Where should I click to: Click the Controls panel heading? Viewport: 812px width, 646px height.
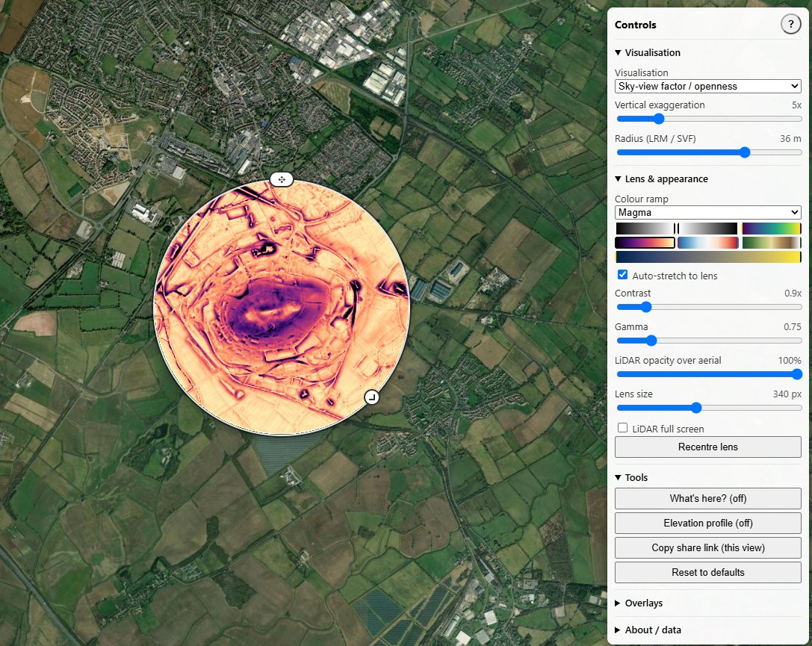click(x=636, y=25)
